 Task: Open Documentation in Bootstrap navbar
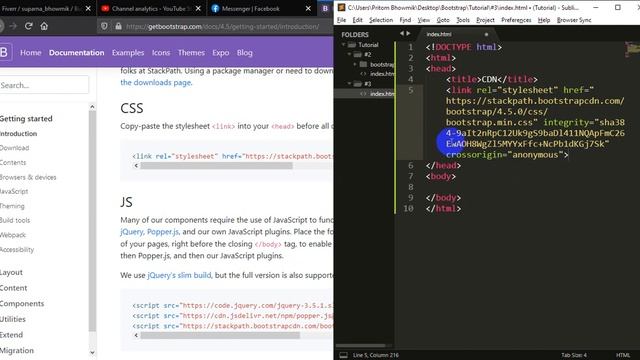(x=76, y=53)
